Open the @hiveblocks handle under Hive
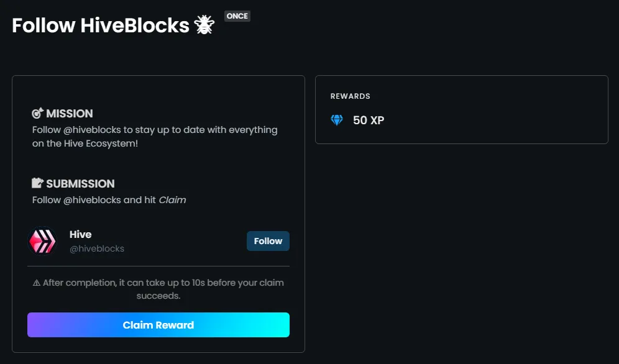This screenshot has height=364, width=619. 97,248
